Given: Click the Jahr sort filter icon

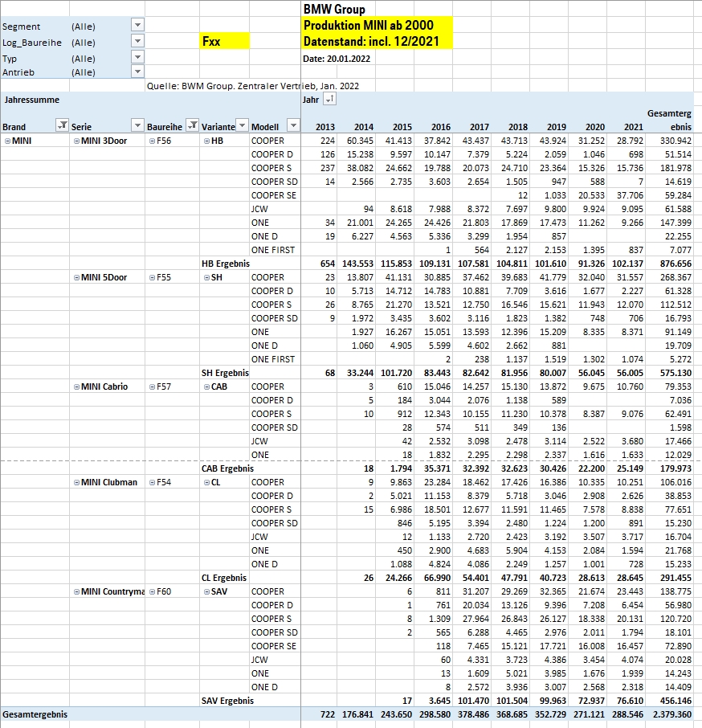Looking at the screenshot, I should click(329, 99).
